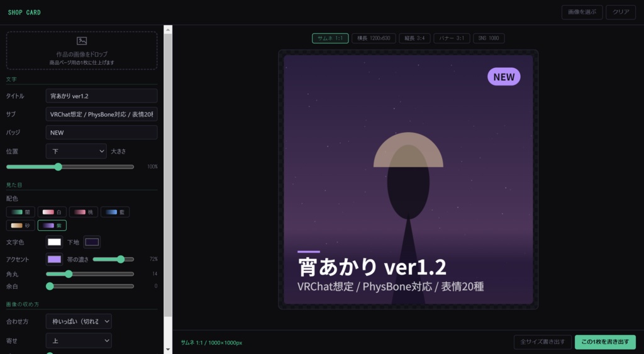The image size is (644, 354).
Task: Click the 見た目 section header
Action: [14, 185]
